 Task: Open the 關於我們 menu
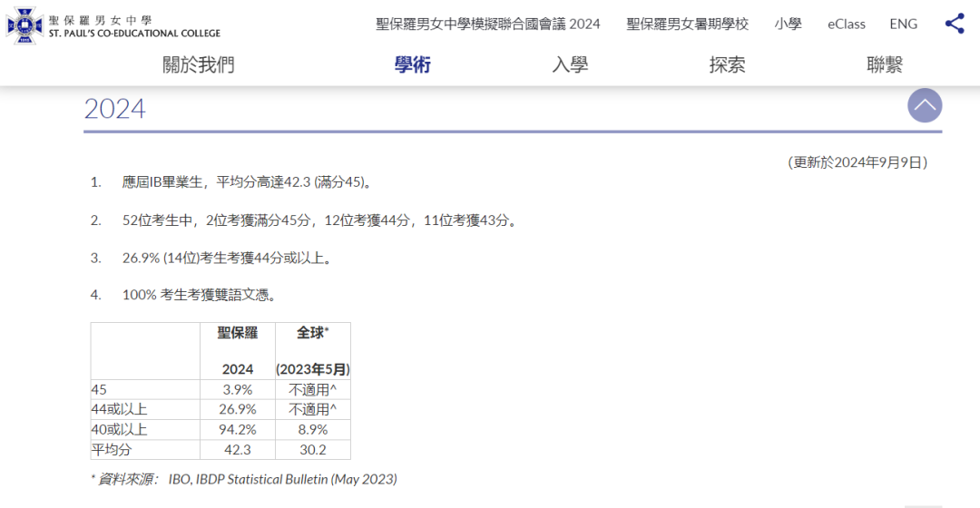click(198, 65)
